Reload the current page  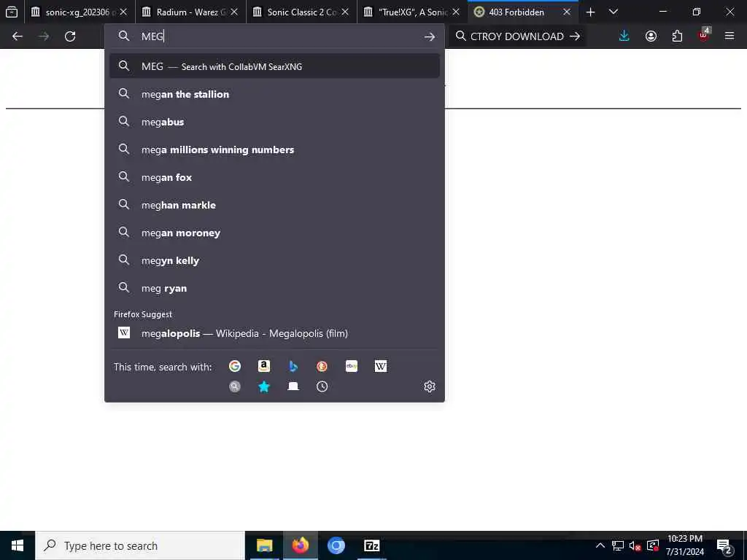coord(70,36)
